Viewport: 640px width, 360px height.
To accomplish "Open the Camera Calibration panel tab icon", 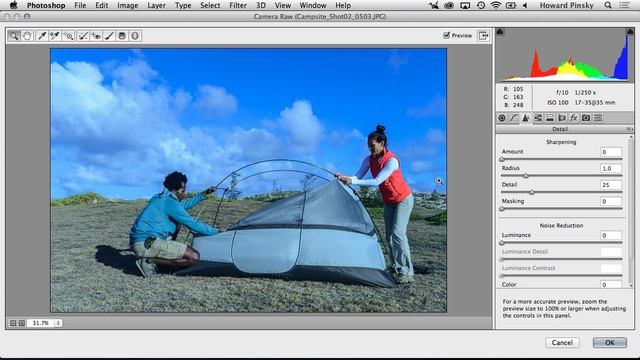I will (586, 118).
